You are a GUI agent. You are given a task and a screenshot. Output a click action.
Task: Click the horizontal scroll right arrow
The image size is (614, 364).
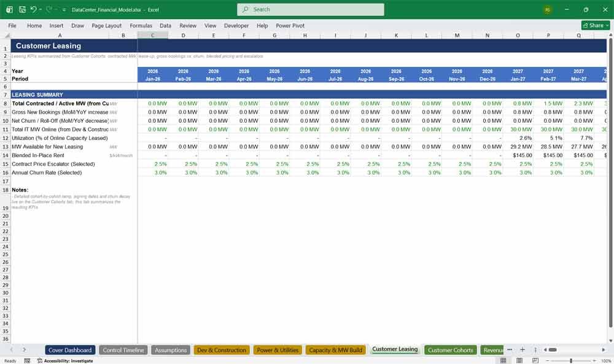point(604,349)
